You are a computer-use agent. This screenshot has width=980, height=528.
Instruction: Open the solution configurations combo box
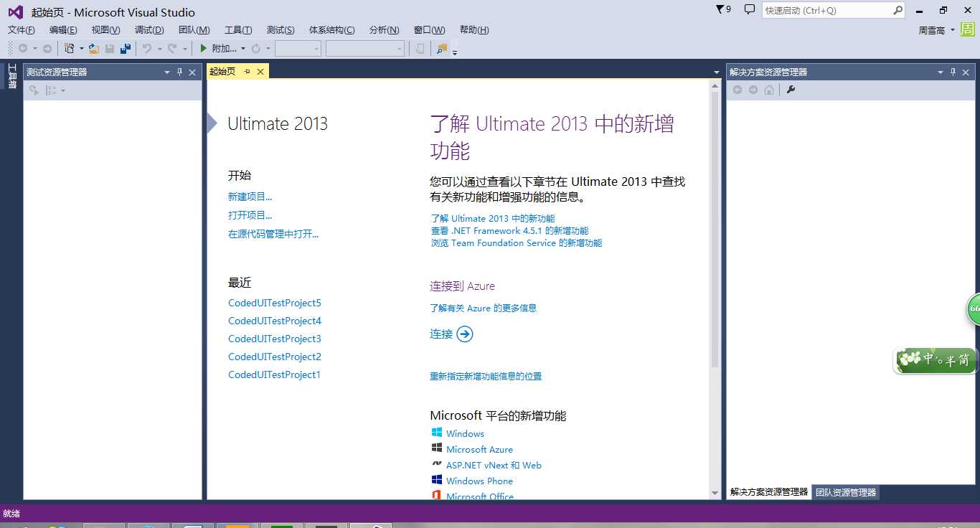298,48
